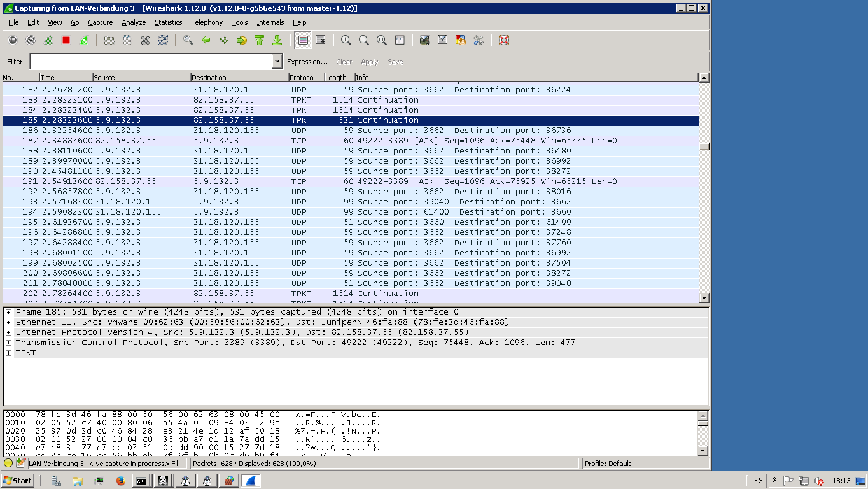
Task: Click the go to packet number icon
Action: [x=242, y=40]
